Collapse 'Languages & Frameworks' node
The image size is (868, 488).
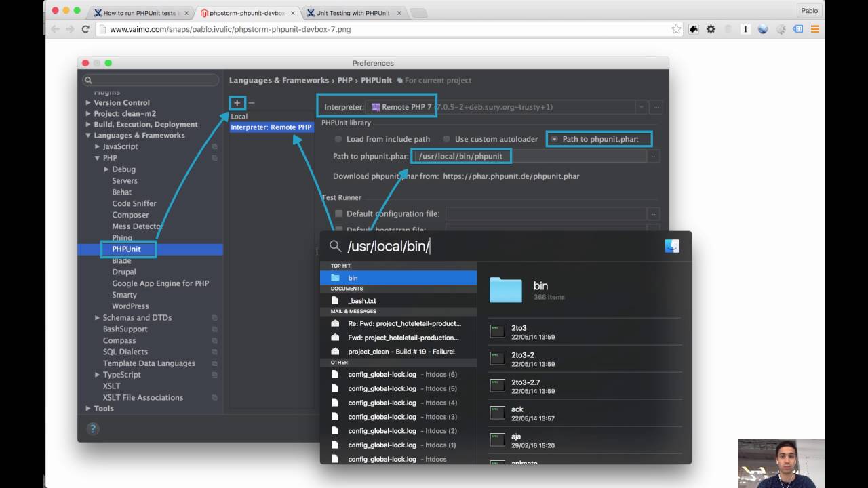click(88, 136)
